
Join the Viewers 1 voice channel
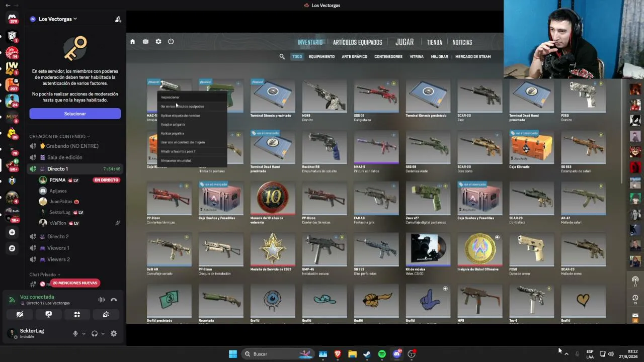pyautogui.click(x=74, y=248)
